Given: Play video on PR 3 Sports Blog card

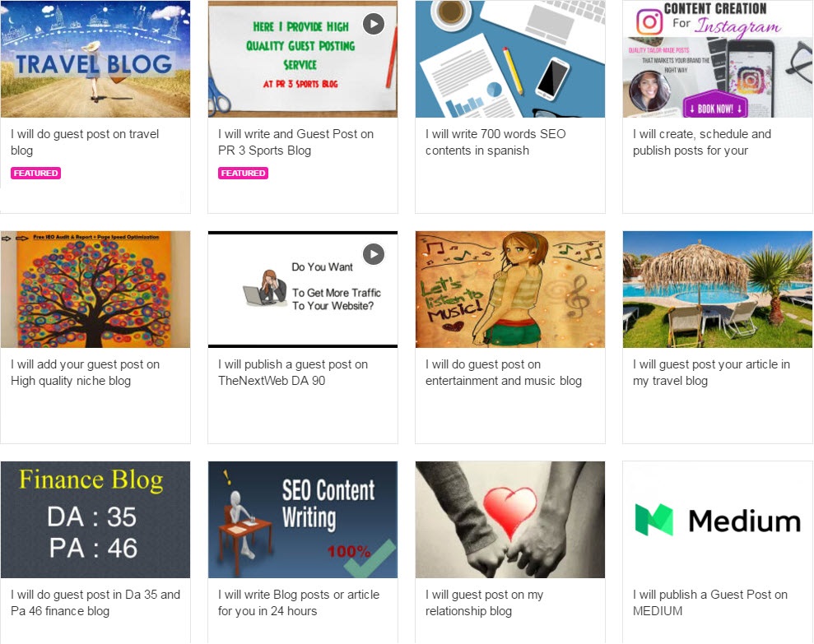Looking at the screenshot, I should point(374,24).
